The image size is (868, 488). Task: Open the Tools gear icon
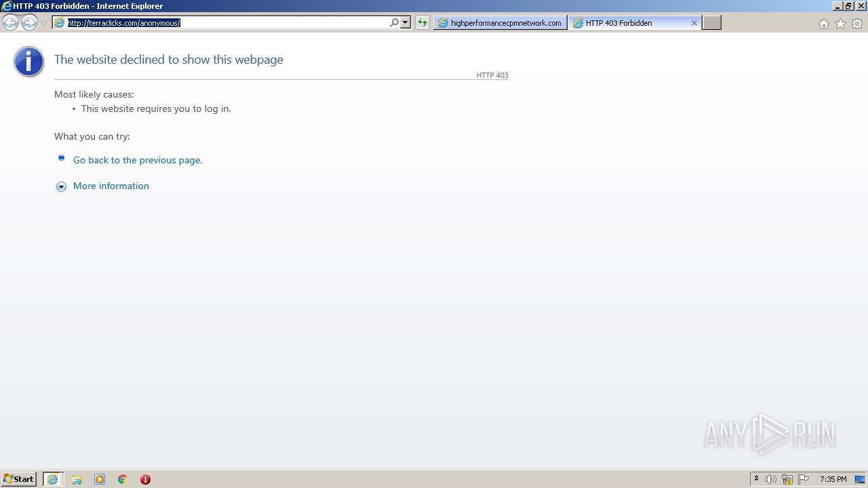pos(857,24)
